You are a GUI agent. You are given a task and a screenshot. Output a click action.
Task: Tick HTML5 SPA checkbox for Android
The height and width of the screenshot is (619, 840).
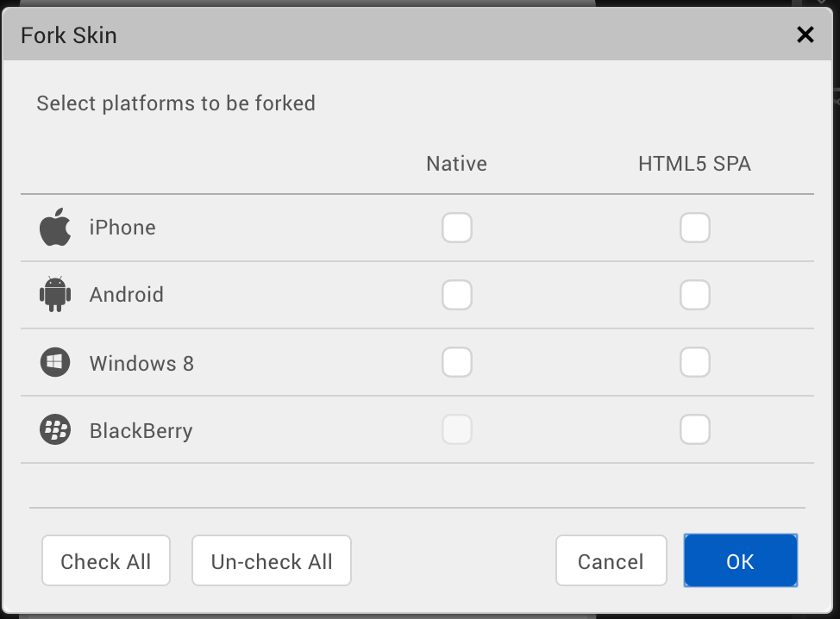[694, 295]
